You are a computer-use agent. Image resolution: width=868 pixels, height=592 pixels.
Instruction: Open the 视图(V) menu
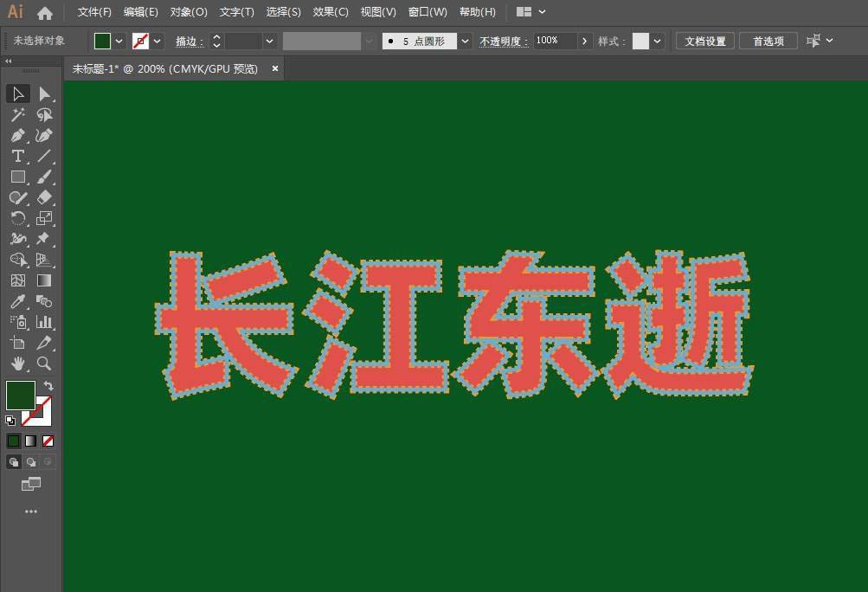point(378,11)
